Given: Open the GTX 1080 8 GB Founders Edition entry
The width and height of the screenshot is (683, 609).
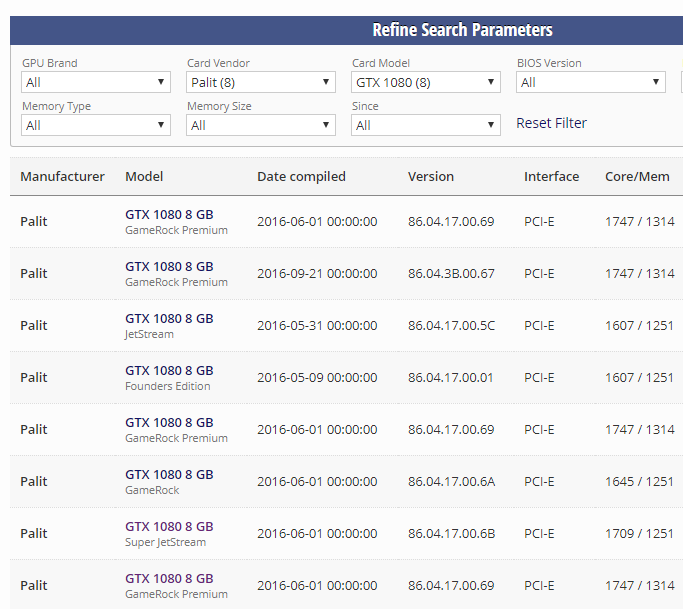Looking at the screenshot, I should 169,371.
